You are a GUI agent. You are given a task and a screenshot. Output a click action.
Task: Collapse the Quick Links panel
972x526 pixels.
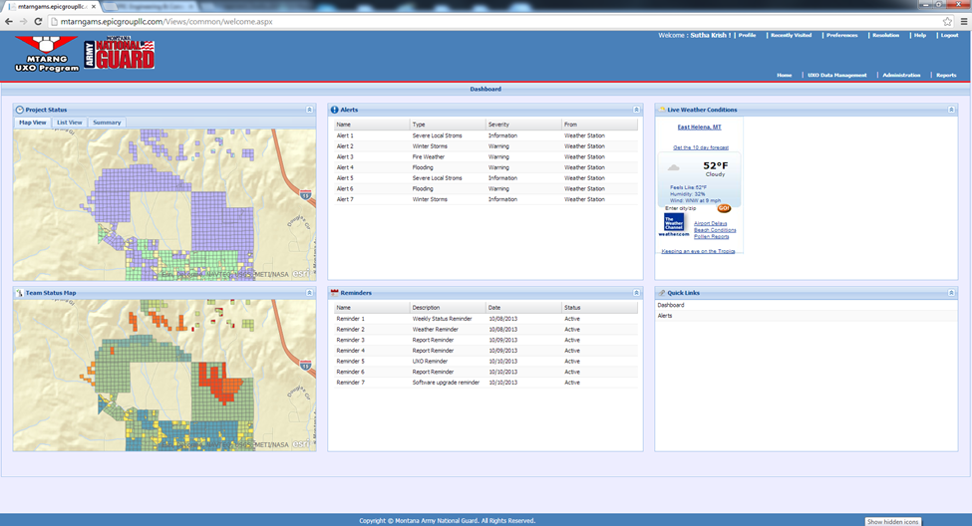coord(952,293)
